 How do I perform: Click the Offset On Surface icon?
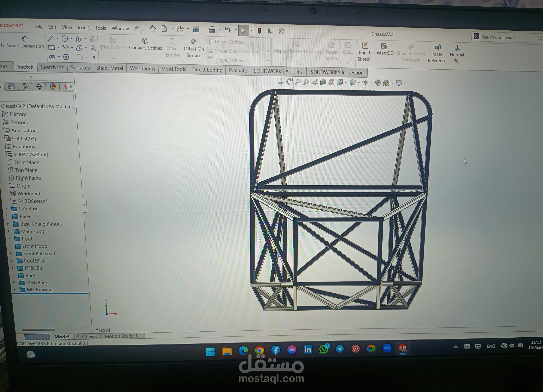pos(194,42)
